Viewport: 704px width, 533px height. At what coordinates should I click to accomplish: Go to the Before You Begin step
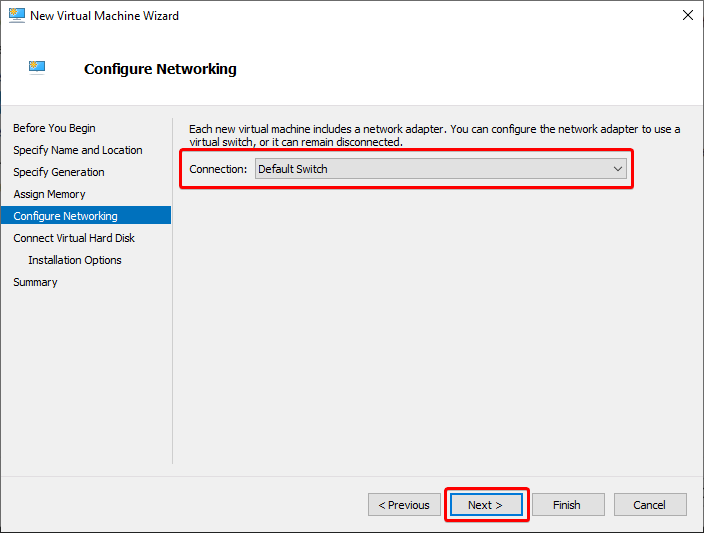[x=54, y=128]
